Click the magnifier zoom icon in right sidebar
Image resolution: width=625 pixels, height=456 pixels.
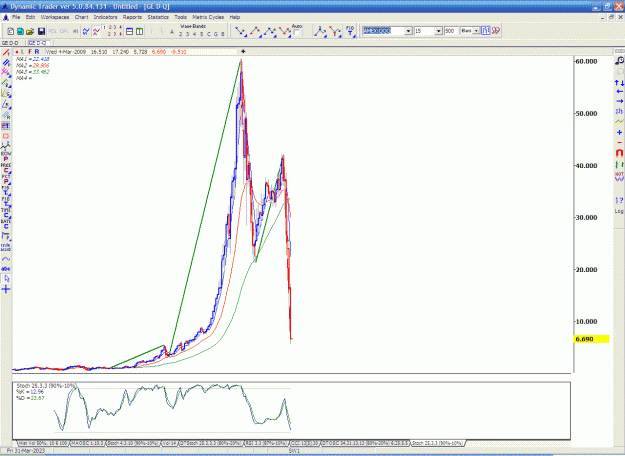(619, 61)
